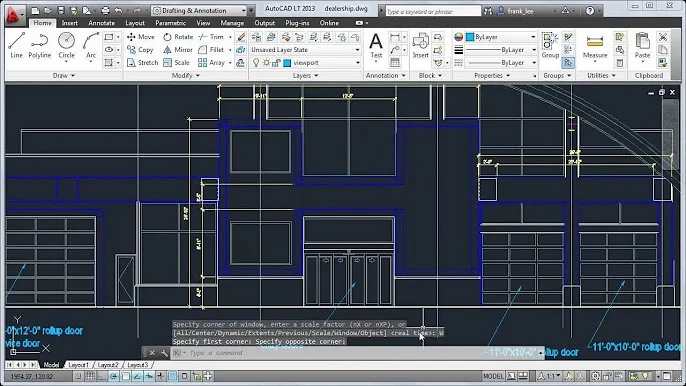
Task: Click the Scale tool
Action: tap(176, 63)
